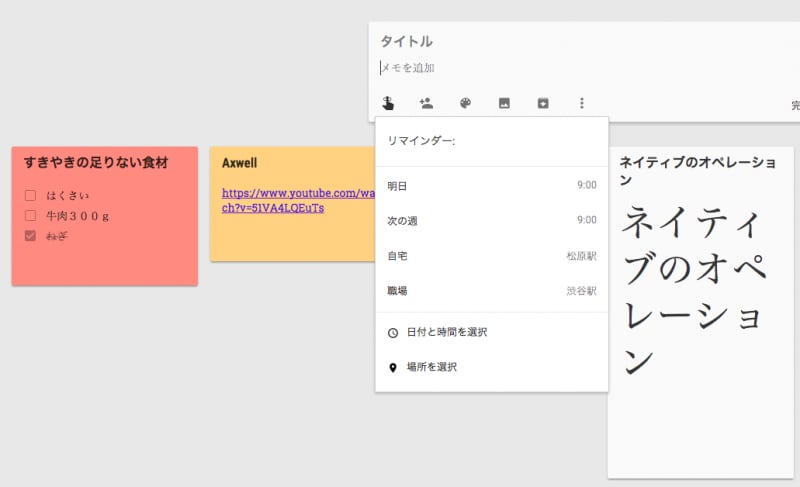Open the add collaborator icon

426,103
